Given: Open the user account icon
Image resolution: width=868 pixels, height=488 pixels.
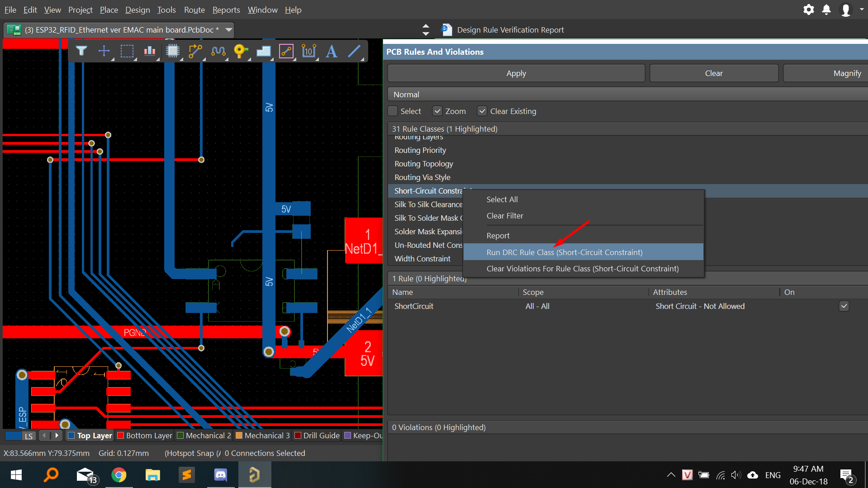Looking at the screenshot, I should tap(845, 9).
